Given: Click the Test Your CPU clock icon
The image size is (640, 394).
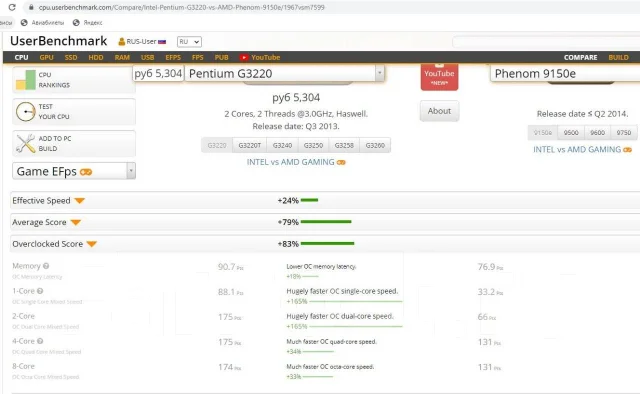Looking at the screenshot, I should [x=26, y=111].
